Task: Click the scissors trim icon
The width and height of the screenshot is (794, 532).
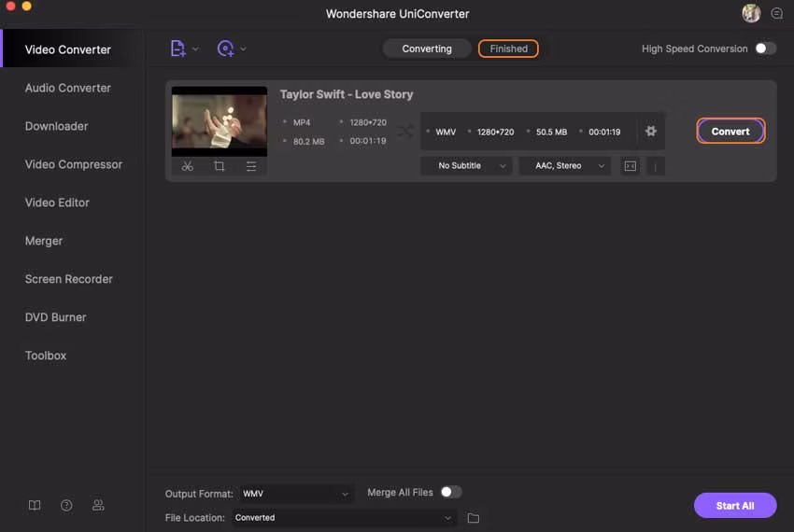Action: (188, 166)
